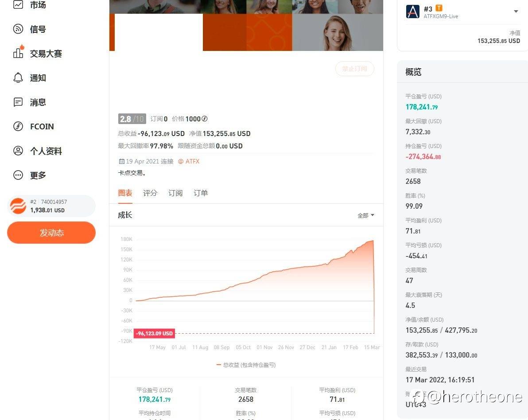
Task: Open 通知 notifications bell icon
Action: click(18, 78)
